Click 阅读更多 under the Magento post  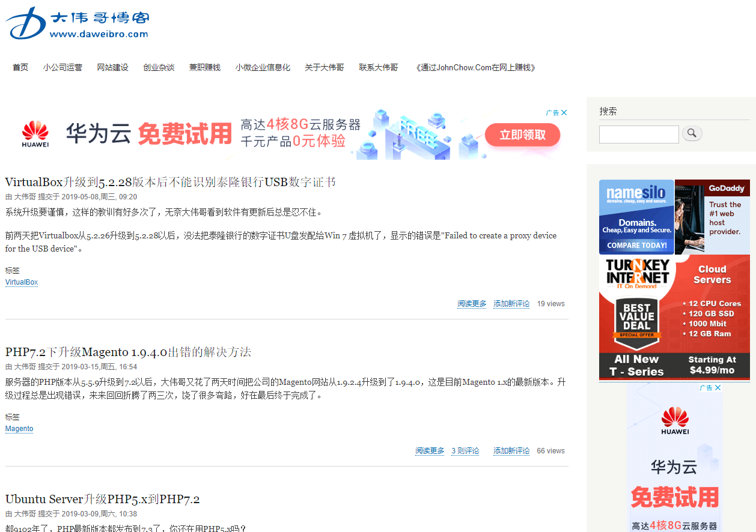430,451
